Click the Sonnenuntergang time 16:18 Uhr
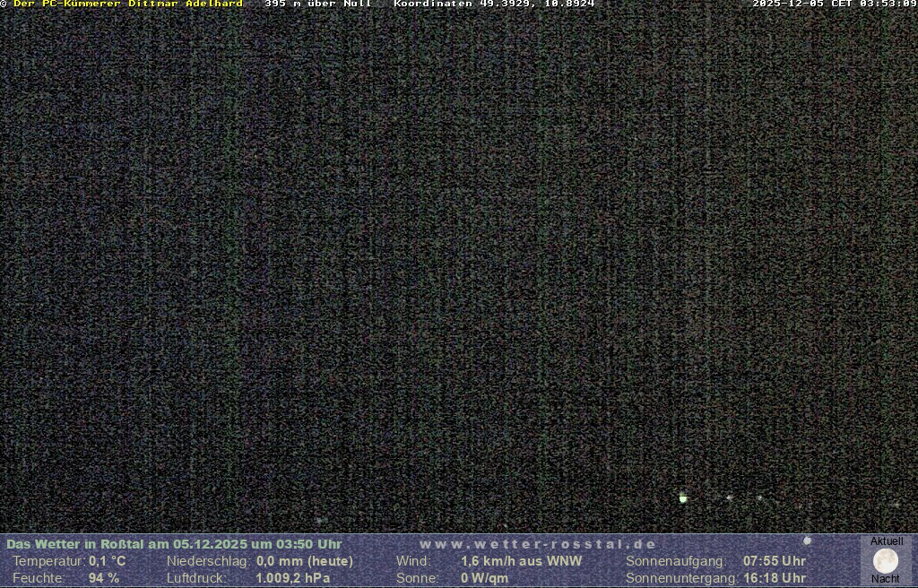918x588 pixels. tap(775, 578)
